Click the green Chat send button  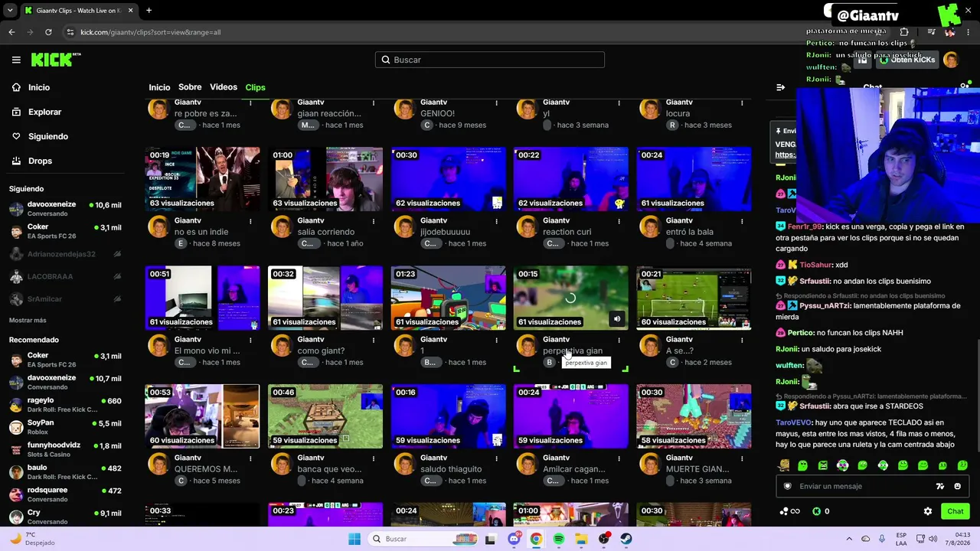[955, 511]
